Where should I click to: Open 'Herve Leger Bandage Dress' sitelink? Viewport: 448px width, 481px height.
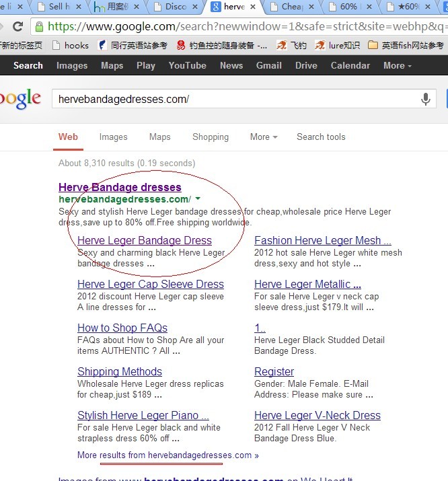[145, 240]
